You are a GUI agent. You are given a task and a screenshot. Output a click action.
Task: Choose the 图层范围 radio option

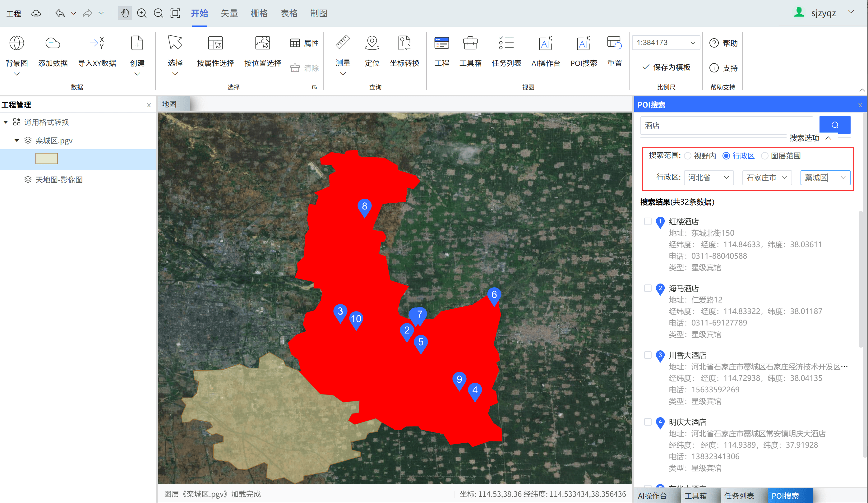click(765, 156)
